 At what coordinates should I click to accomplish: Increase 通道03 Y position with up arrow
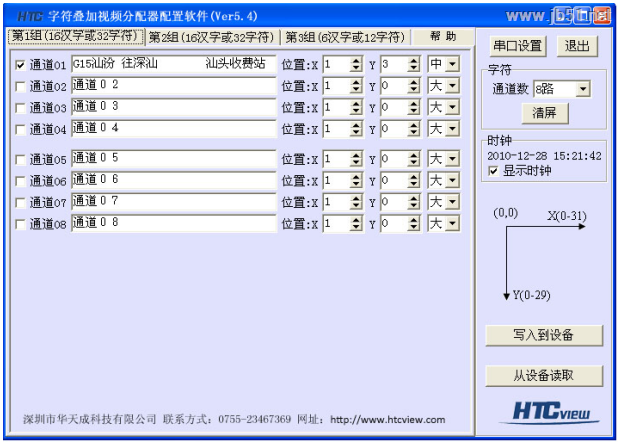413,103
